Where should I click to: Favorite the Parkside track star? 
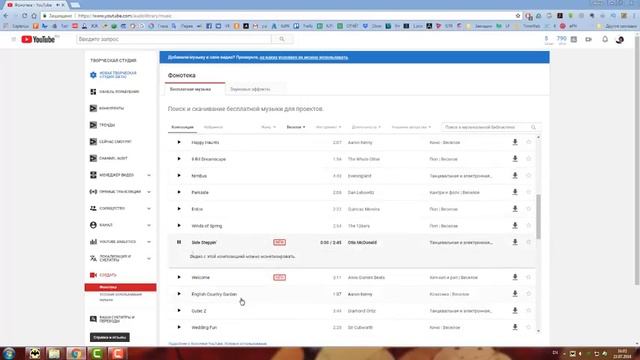pos(529,192)
